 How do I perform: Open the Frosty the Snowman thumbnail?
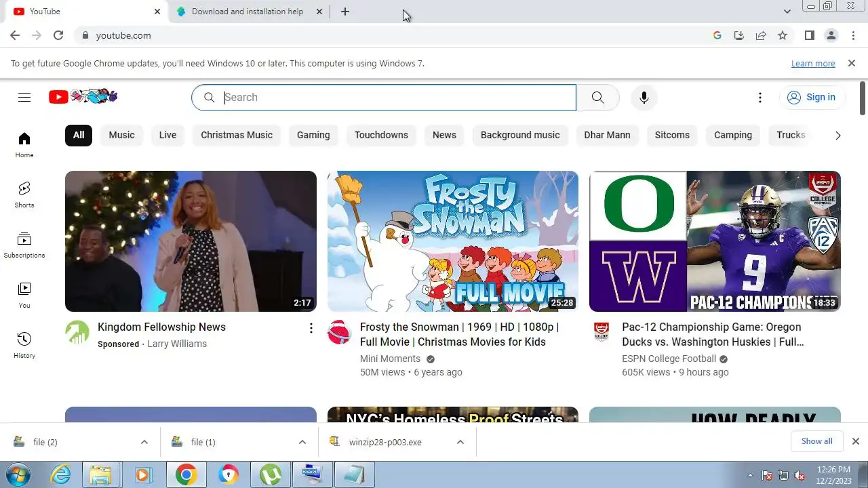(453, 241)
